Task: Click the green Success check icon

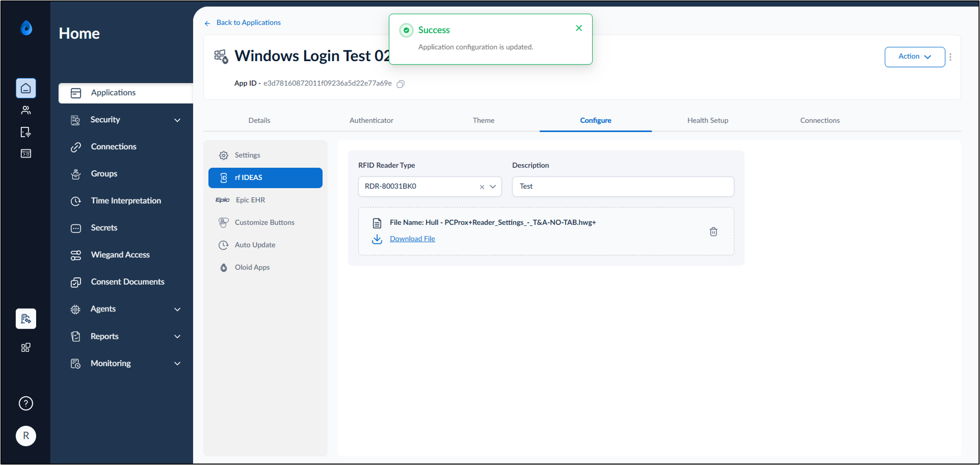Action: pos(406,30)
